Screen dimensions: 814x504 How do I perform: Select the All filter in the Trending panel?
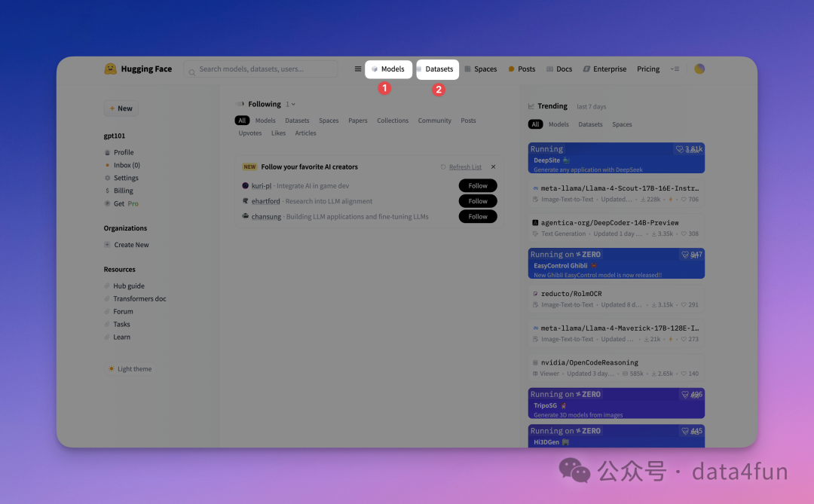(535, 124)
